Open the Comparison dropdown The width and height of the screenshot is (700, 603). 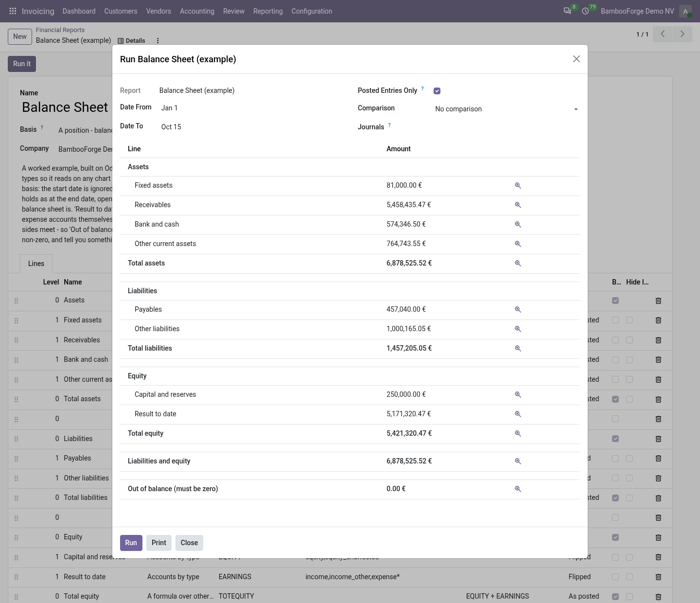point(507,109)
